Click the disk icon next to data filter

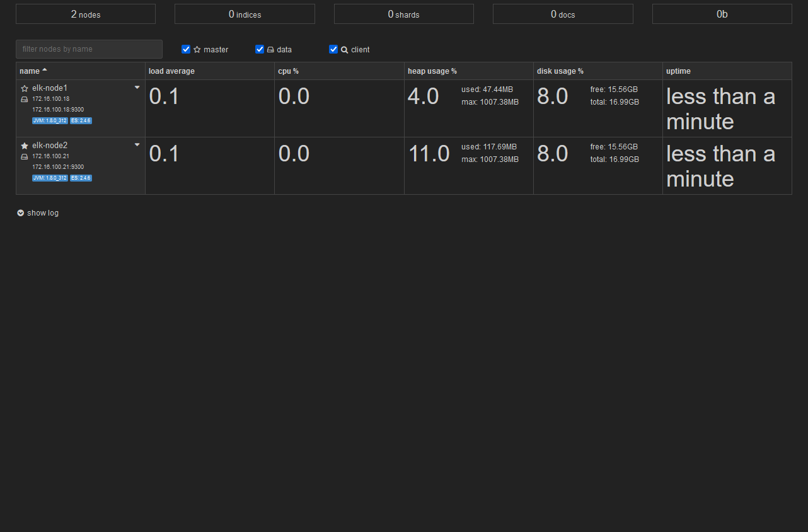[270, 50]
